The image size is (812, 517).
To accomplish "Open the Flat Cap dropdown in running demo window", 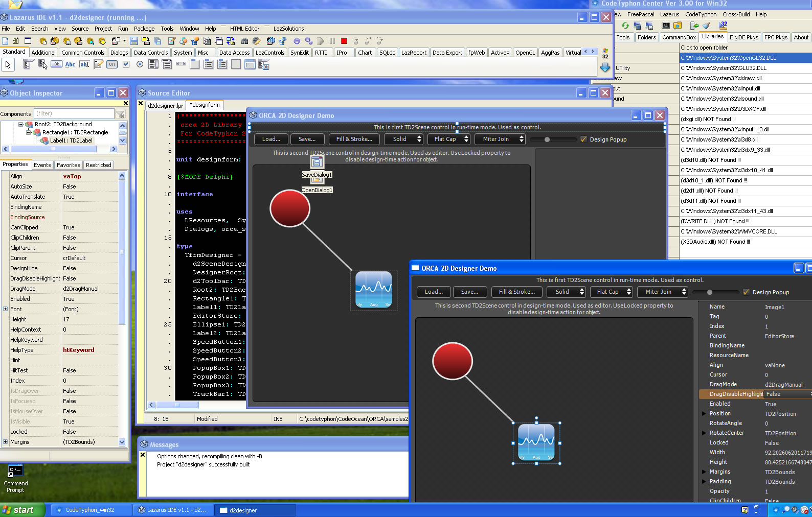I will 612,292.
